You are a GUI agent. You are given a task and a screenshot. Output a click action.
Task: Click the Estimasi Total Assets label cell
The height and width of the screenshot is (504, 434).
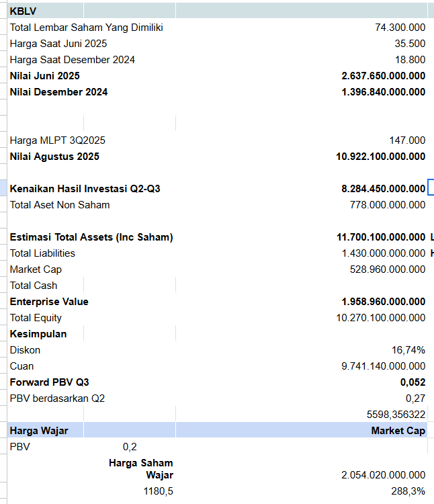tap(91, 237)
